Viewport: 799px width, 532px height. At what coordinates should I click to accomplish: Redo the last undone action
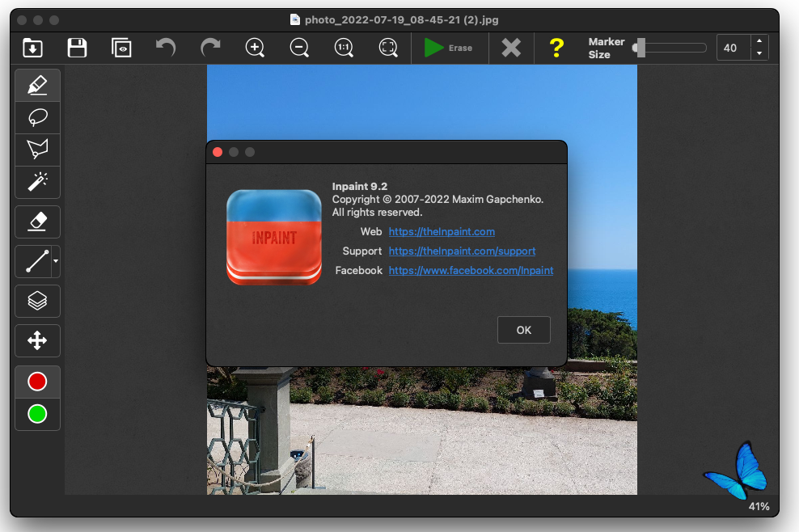coord(210,48)
